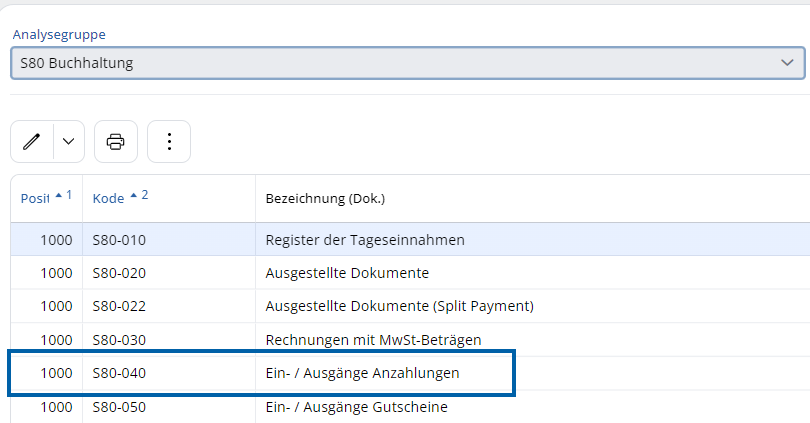Image resolution: width=810 pixels, height=423 pixels.
Task: Click the S80-050 code cell
Action: [119, 407]
